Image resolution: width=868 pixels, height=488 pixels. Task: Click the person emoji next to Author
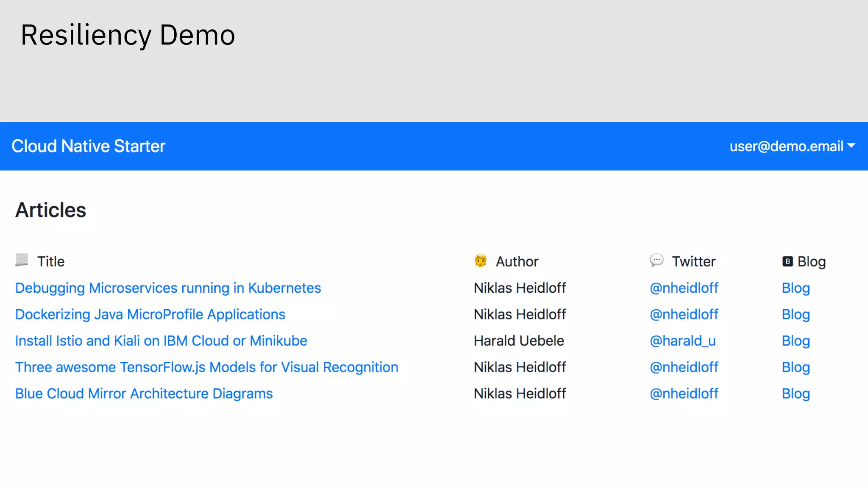point(481,261)
